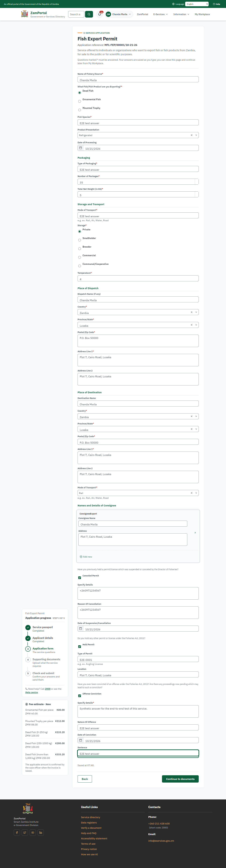Image resolution: width=226 pixels, height=868 pixels.
Task: Click the Facebook icon in footer
Action: click(17, 833)
